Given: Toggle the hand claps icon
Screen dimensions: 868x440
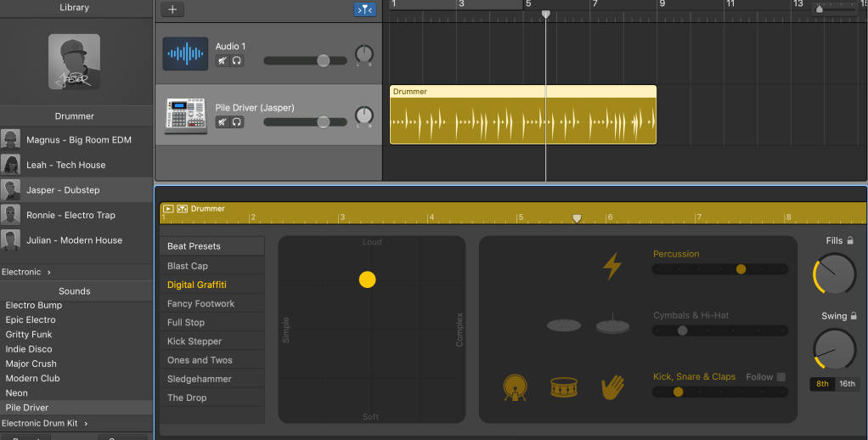Looking at the screenshot, I should coord(612,388).
